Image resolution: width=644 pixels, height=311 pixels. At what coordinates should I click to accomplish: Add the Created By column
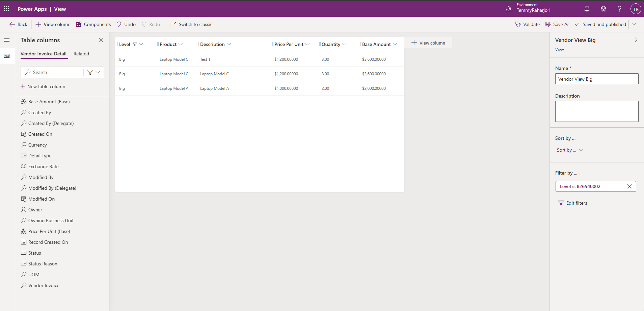pyautogui.click(x=36, y=112)
